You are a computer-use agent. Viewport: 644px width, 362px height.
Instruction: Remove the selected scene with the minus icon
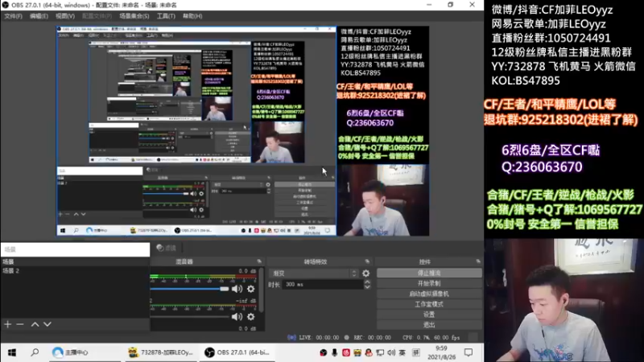point(19,324)
